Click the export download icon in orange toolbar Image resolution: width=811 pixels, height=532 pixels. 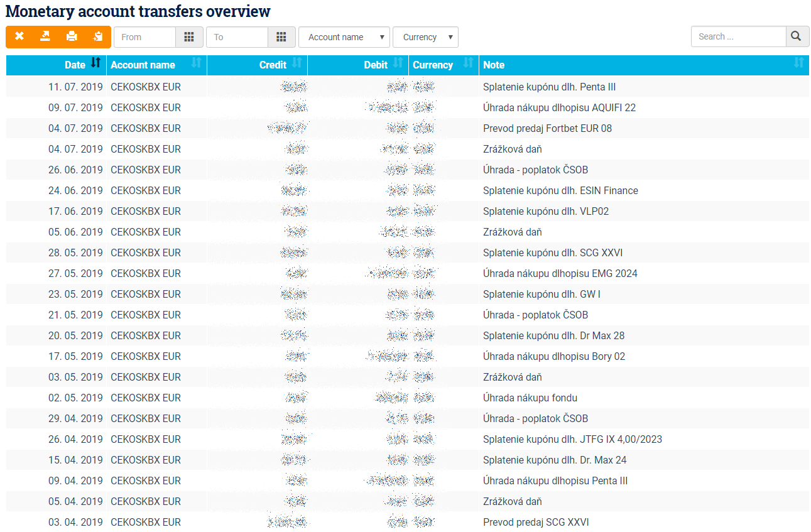coord(45,36)
